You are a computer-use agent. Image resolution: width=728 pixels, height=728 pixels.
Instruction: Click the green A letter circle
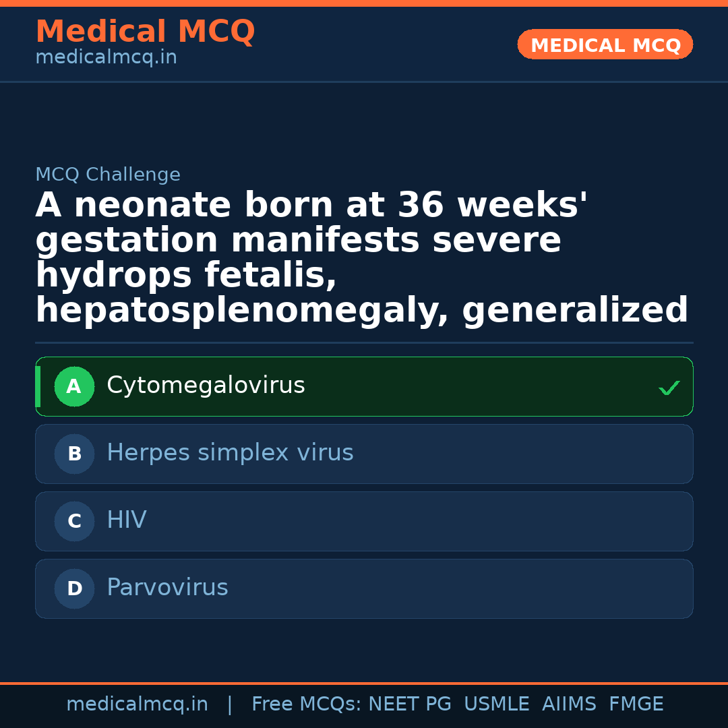(x=74, y=387)
